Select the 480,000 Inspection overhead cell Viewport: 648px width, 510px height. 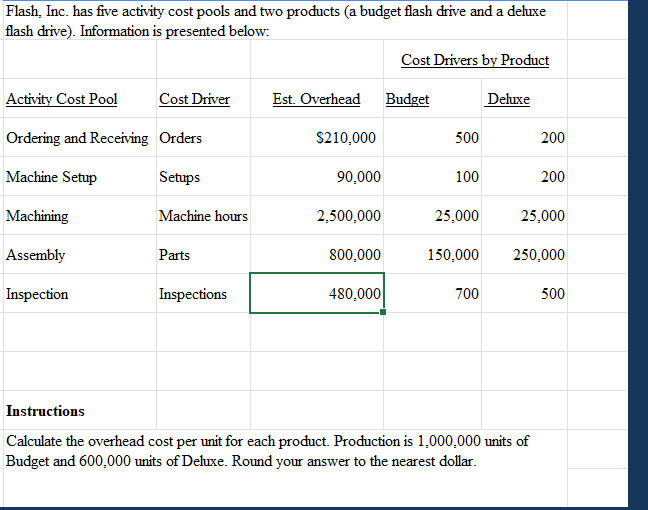pyautogui.click(x=317, y=293)
